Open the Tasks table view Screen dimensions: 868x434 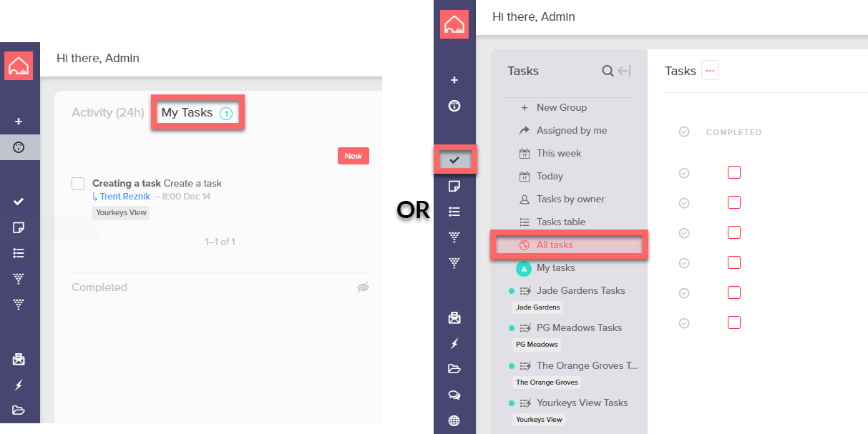pyautogui.click(x=561, y=222)
